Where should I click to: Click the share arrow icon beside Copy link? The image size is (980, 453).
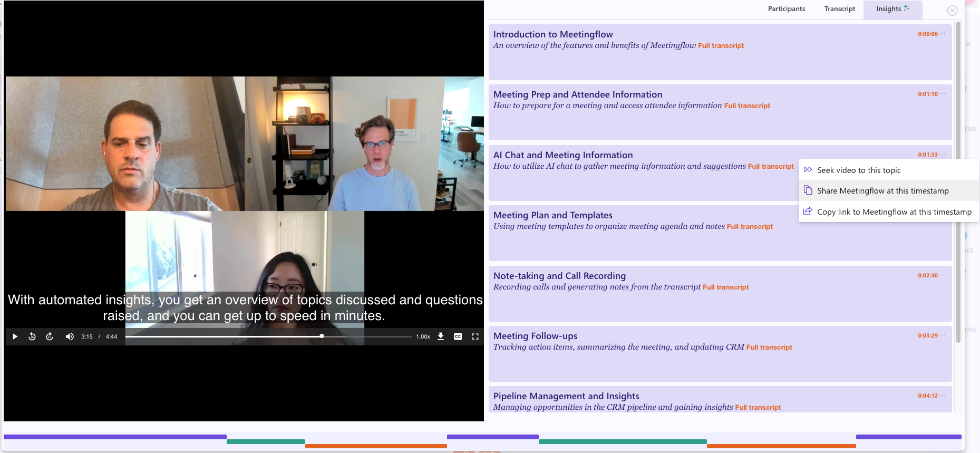(x=808, y=211)
